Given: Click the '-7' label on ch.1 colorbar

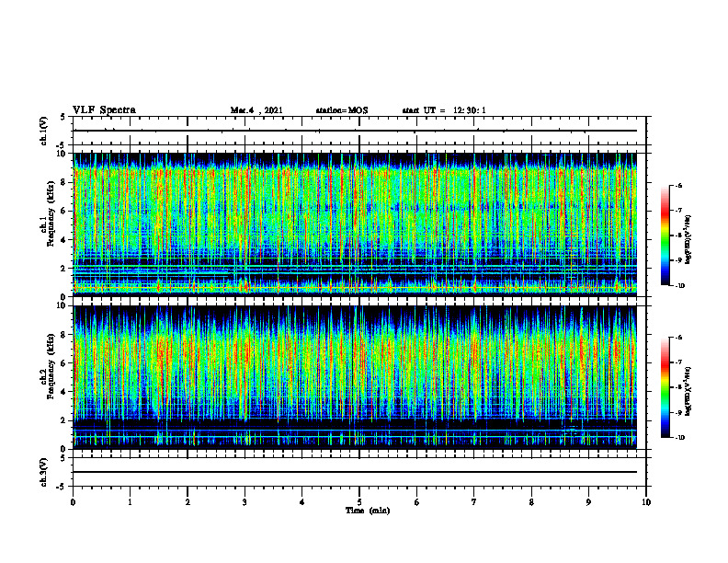Looking at the screenshot, I should tap(678, 211).
